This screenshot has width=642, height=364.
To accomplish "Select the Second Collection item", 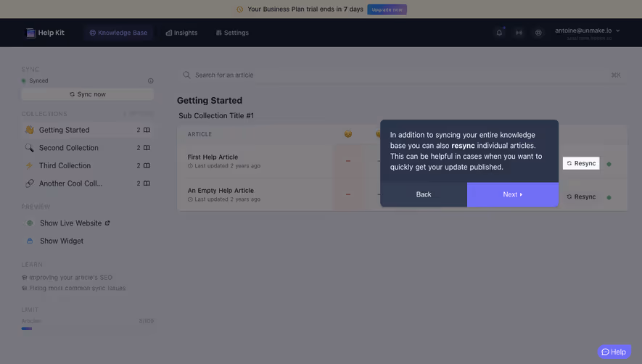I will (87, 148).
